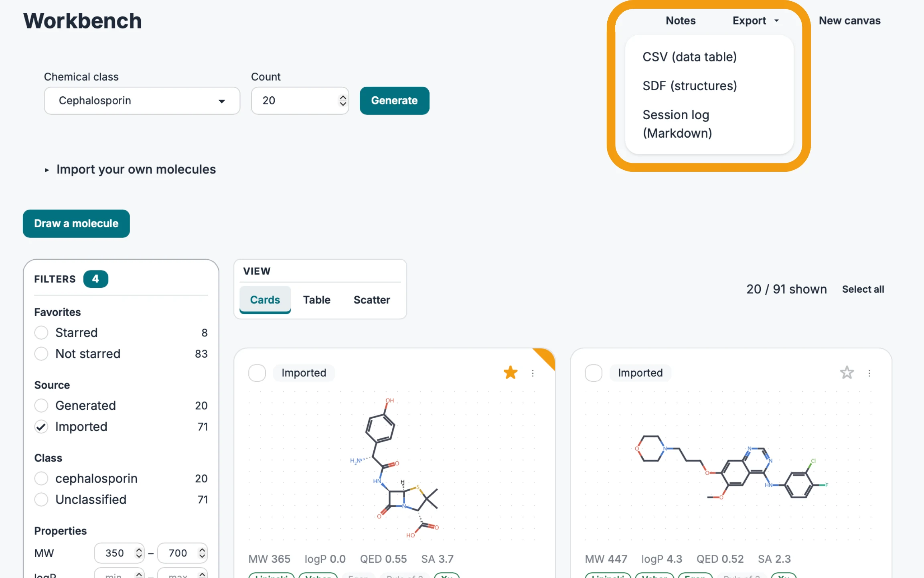924x578 pixels.
Task: Expand Import your own molecules section
Action: [x=130, y=169]
